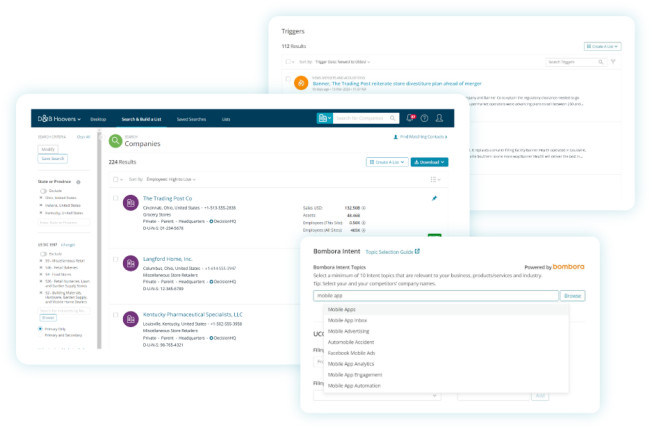
Task: Click the magnifier in Search for Companies box
Action: click(x=393, y=118)
